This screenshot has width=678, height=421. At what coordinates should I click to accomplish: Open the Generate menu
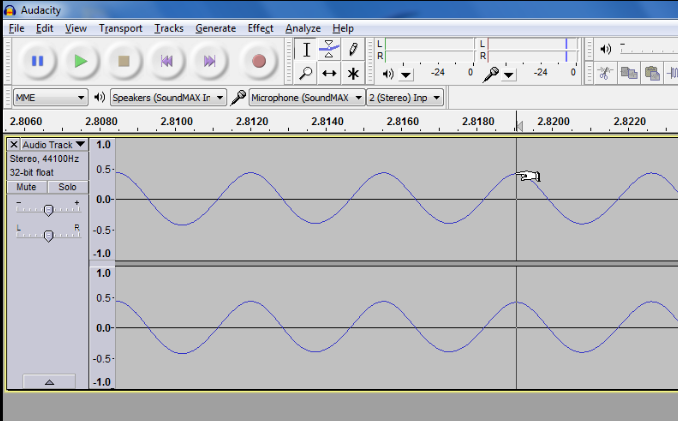tap(215, 28)
